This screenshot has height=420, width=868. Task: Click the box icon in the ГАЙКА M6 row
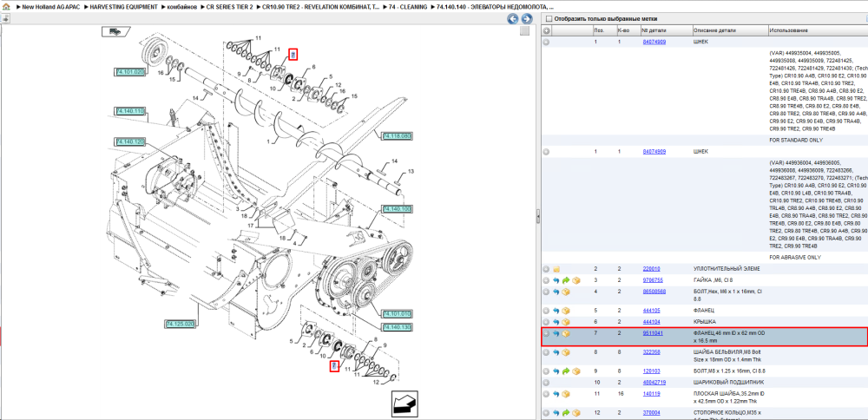click(575, 280)
